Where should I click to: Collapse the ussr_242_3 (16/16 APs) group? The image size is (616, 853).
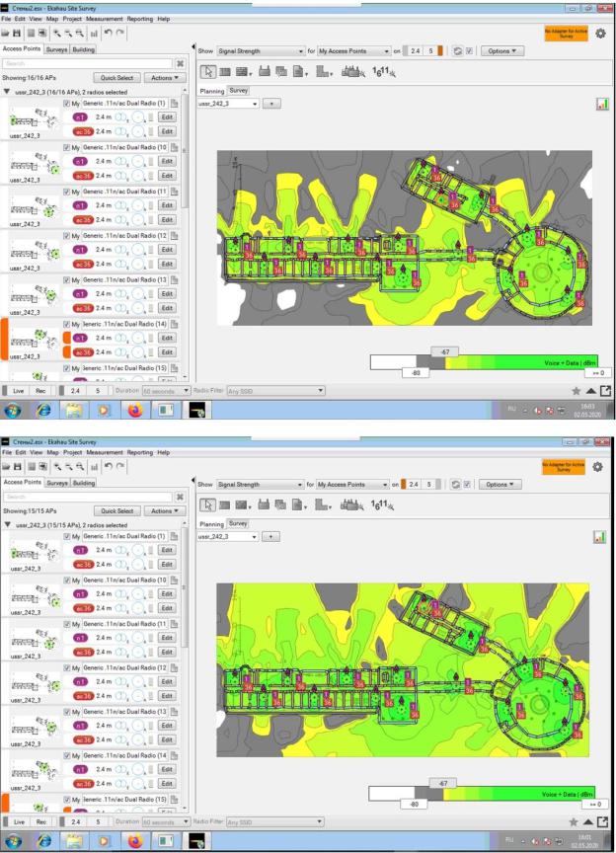[x=7, y=92]
